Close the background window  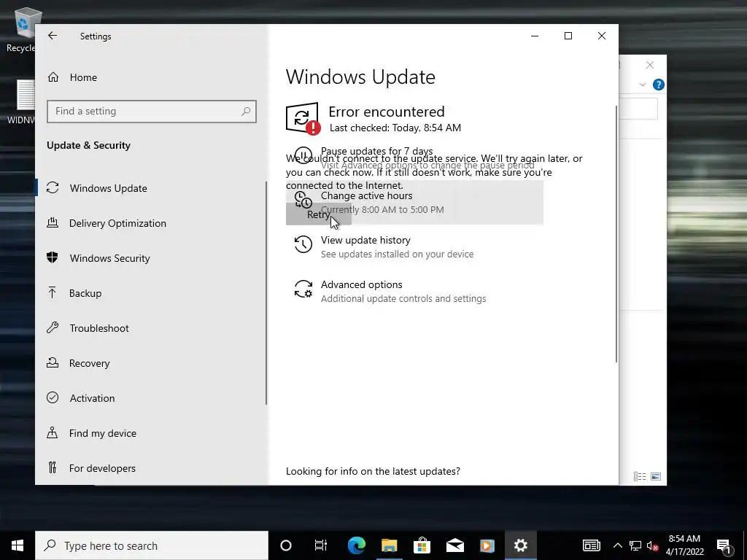pyautogui.click(x=650, y=65)
